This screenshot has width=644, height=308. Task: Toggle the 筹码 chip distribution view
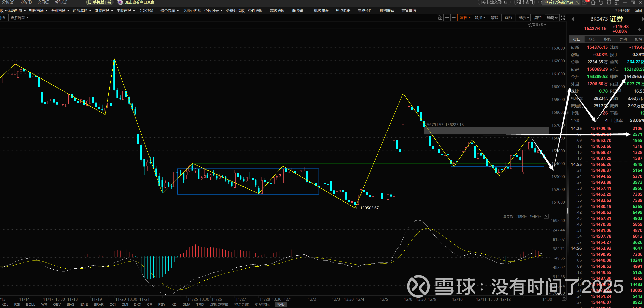coord(494,18)
